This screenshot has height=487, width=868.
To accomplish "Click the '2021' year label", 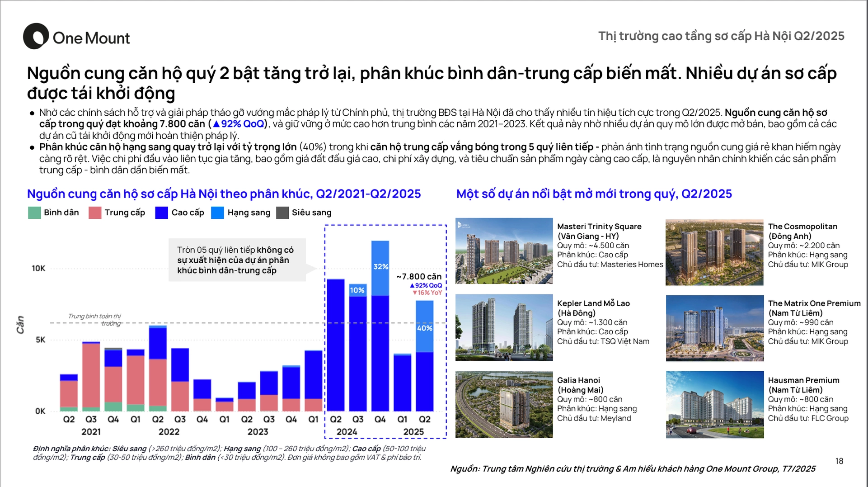I will tap(91, 432).
